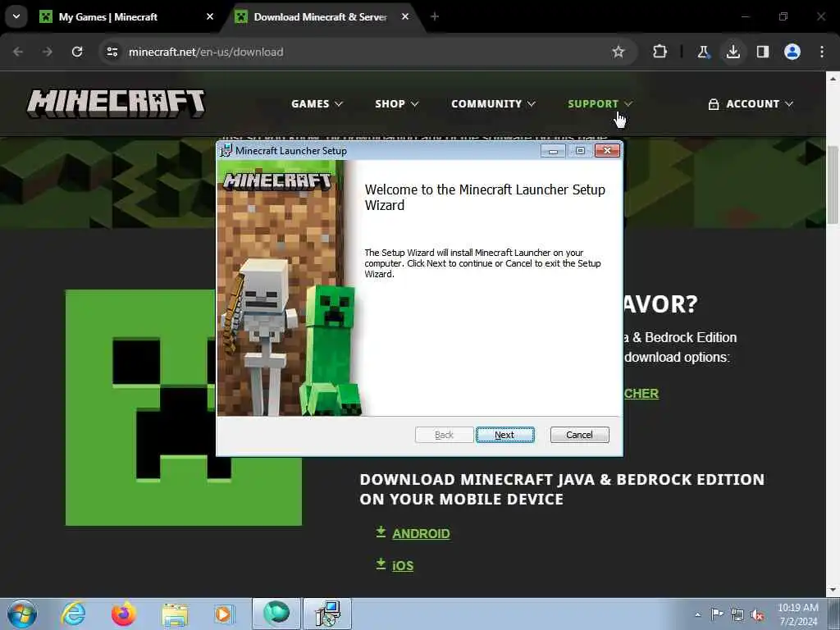Open the Chrome profile avatar
This screenshot has width=840, height=630.
[x=792, y=52]
